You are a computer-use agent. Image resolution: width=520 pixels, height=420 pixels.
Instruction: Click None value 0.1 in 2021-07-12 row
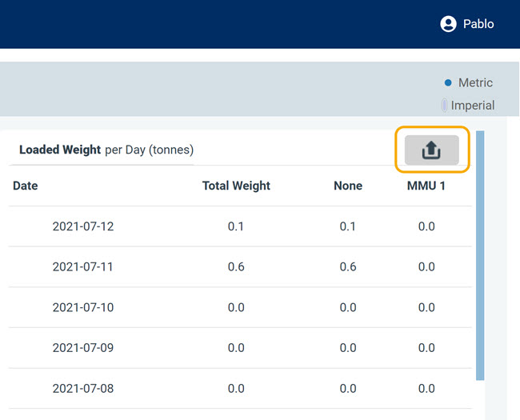347,226
